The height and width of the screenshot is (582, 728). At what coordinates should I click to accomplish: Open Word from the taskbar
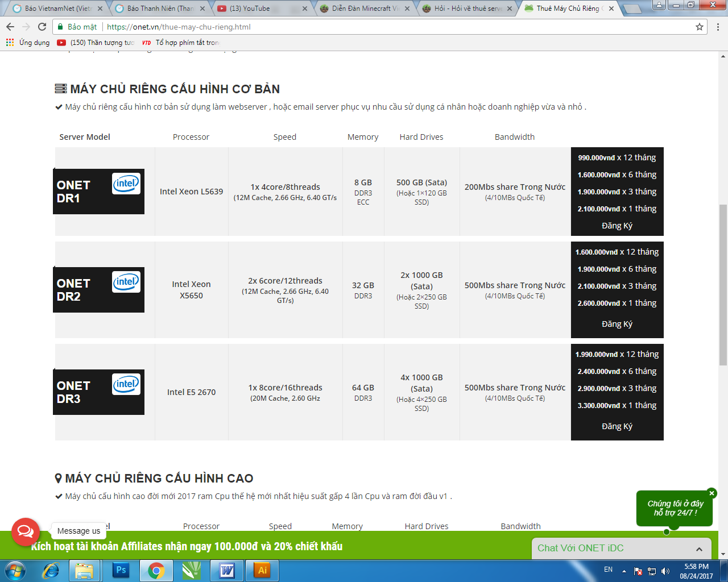(x=227, y=571)
